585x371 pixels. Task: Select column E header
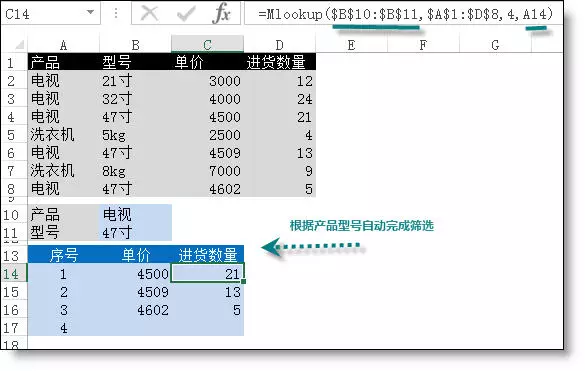tap(351, 45)
